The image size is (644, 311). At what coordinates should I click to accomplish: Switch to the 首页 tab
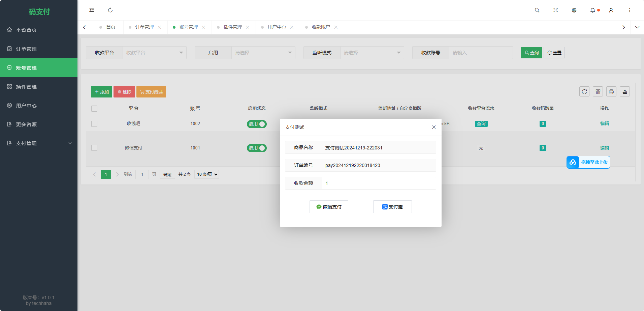107,27
